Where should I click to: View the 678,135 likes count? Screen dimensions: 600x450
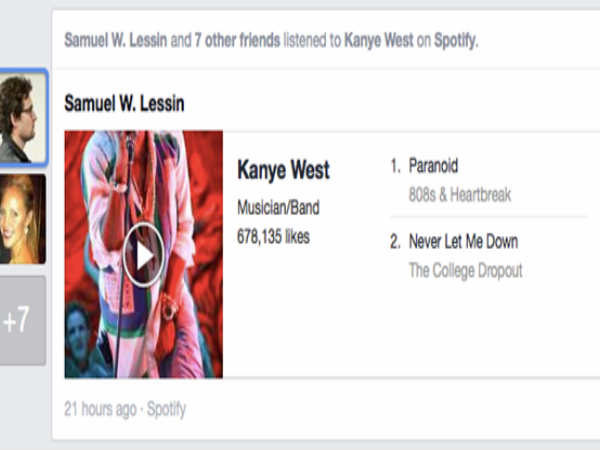(x=273, y=237)
